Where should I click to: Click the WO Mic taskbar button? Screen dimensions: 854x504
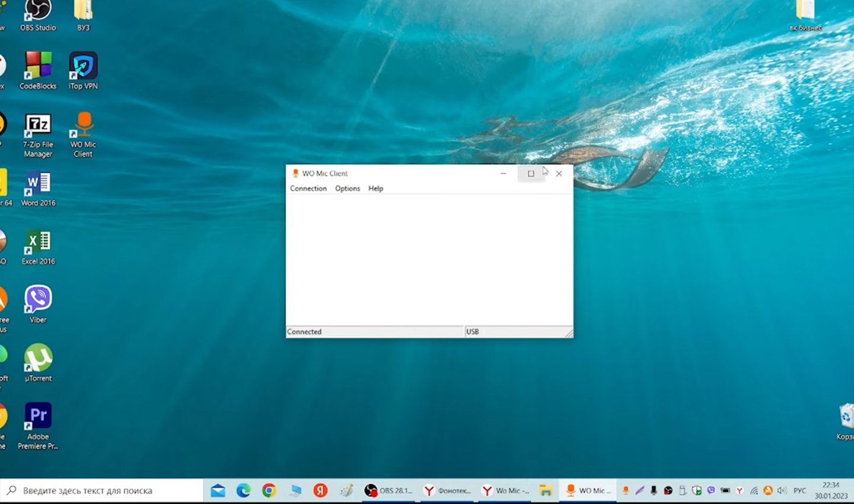[x=588, y=490]
